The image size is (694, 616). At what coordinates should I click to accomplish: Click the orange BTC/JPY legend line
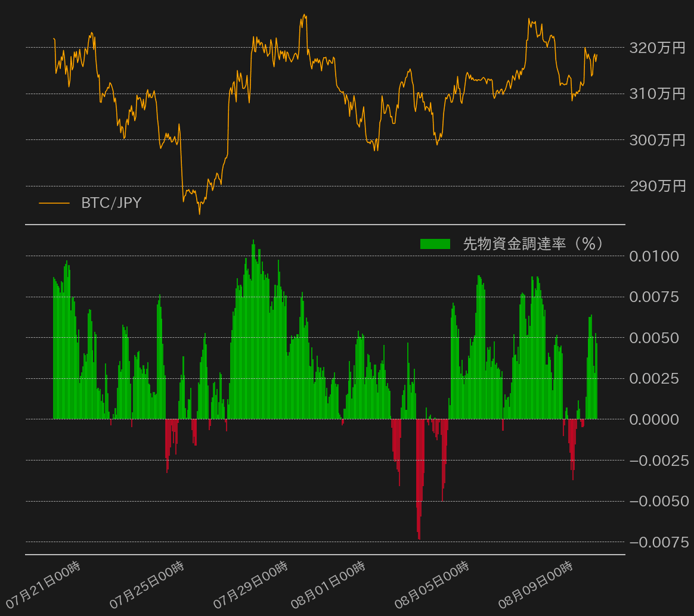click(x=54, y=204)
